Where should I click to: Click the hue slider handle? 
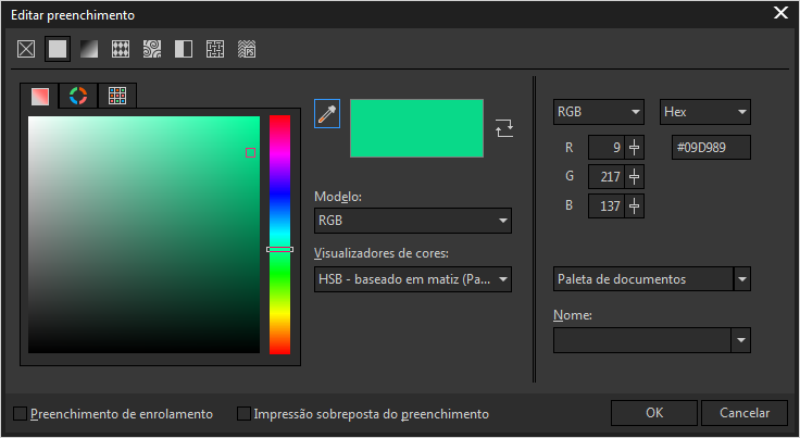tap(280, 249)
